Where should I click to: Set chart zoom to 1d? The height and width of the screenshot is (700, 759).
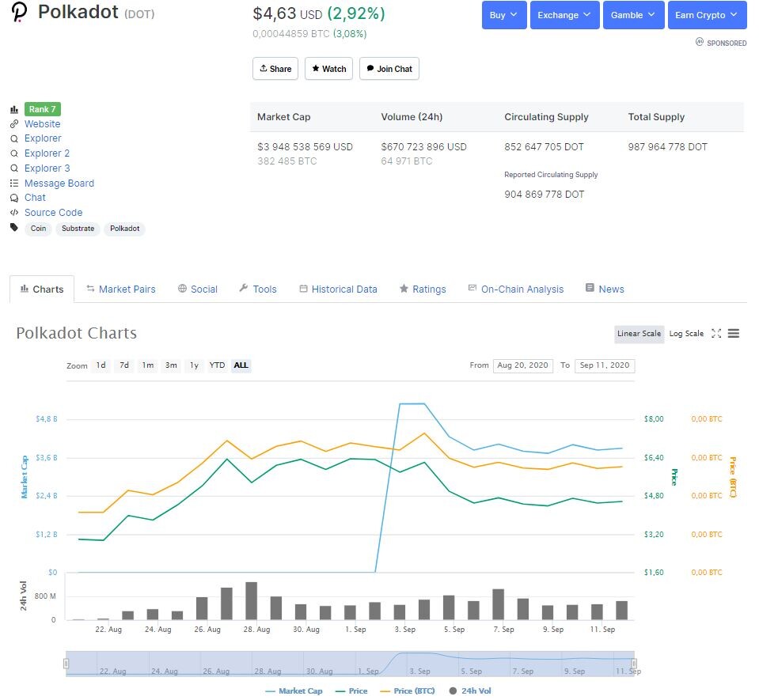(101, 365)
